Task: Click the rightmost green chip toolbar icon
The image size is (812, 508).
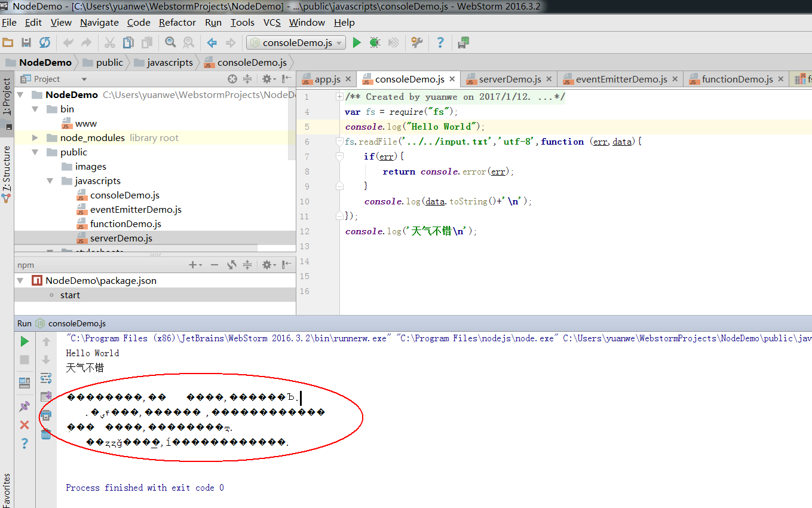Action: click(463, 42)
